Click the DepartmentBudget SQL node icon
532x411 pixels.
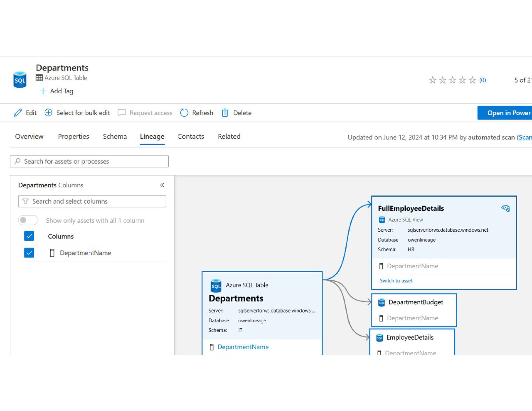(381, 303)
